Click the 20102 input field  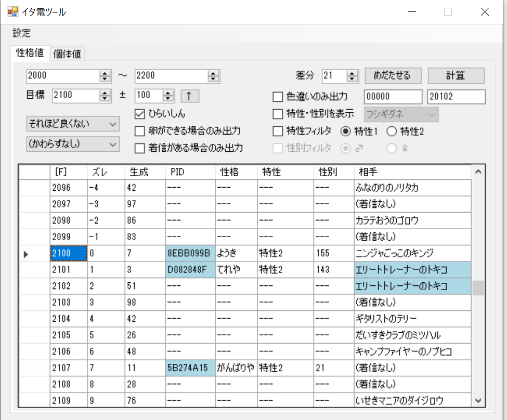[x=456, y=97]
